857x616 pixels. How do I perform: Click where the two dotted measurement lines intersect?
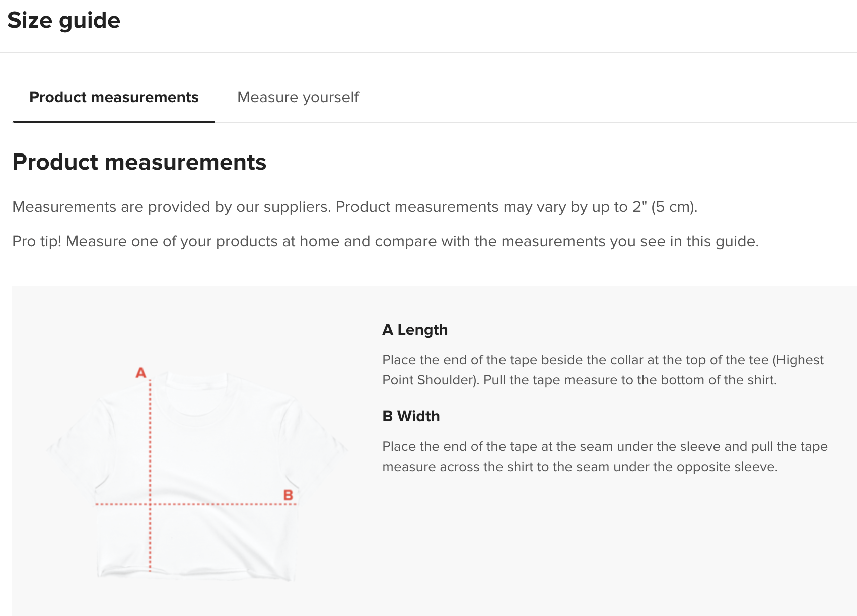[x=150, y=504]
